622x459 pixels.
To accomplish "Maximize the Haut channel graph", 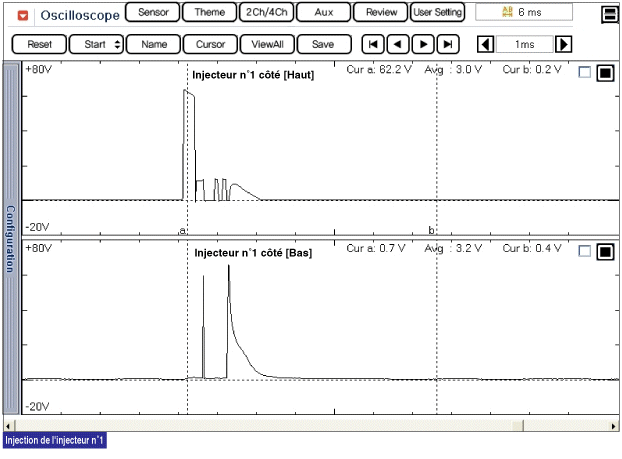I will pos(604,73).
